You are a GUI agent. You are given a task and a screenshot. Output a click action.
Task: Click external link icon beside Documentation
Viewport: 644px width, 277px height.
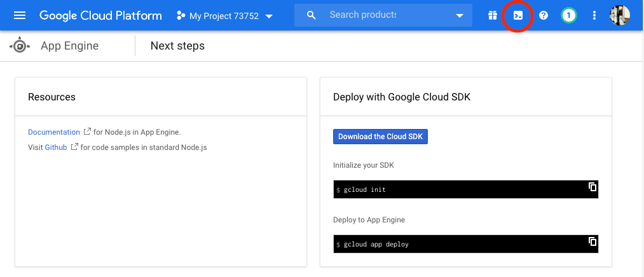point(87,132)
